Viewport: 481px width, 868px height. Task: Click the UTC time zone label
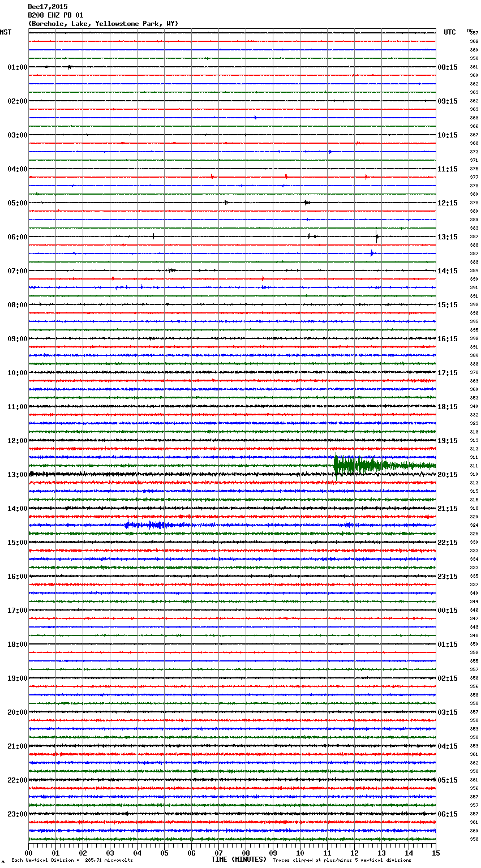click(450, 32)
